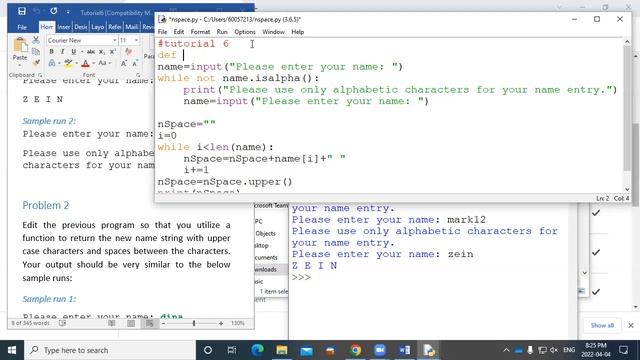Switch to Word's Mailings tab
Image resolution: width=640 pixels, height=360 pixels.
tap(131, 27)
